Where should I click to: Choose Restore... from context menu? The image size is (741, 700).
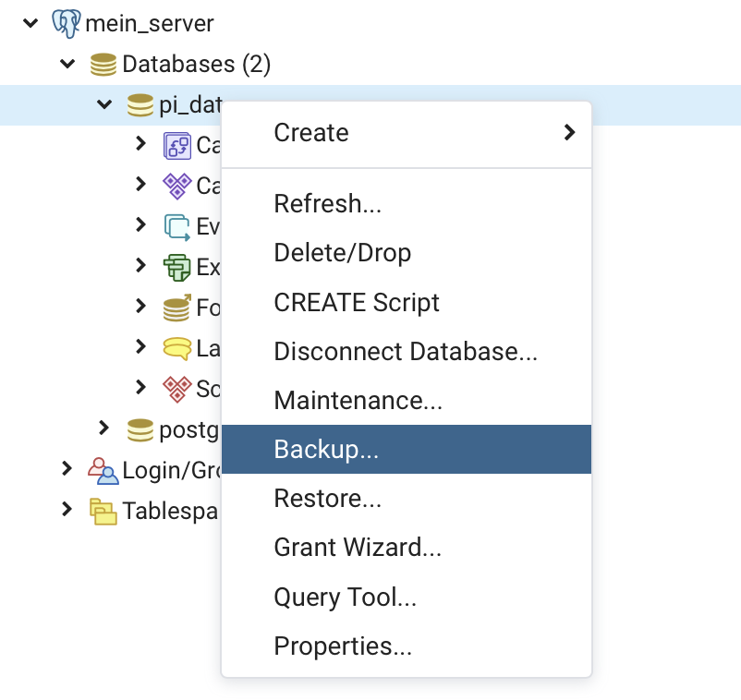tap(407, 499)
